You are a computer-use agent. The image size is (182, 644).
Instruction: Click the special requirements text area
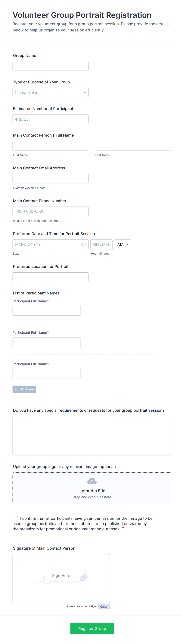click(92, 436)
